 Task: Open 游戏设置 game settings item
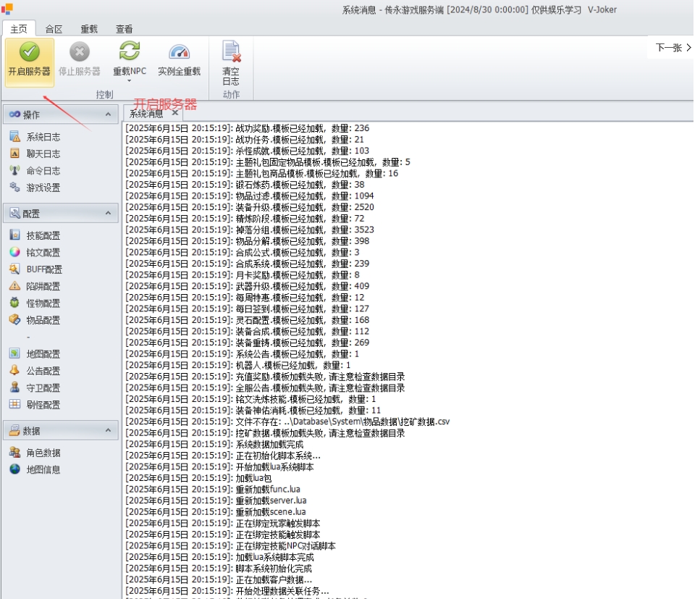tap(43, 188)
